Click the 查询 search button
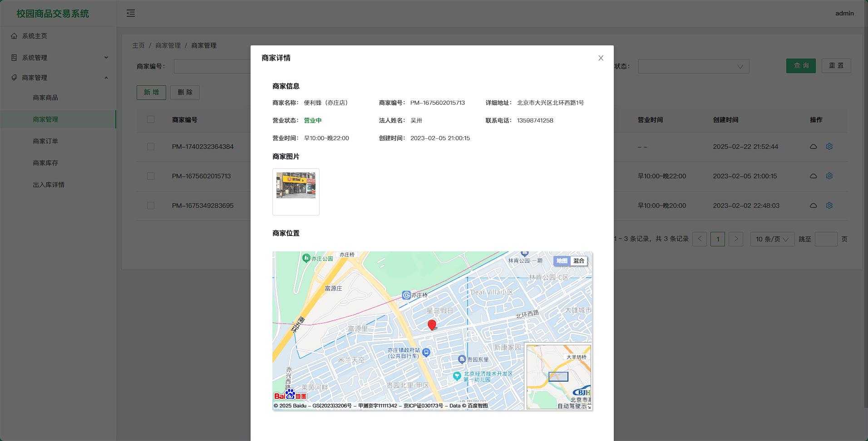This screenshot has width=868, height=441. [800, 66]
